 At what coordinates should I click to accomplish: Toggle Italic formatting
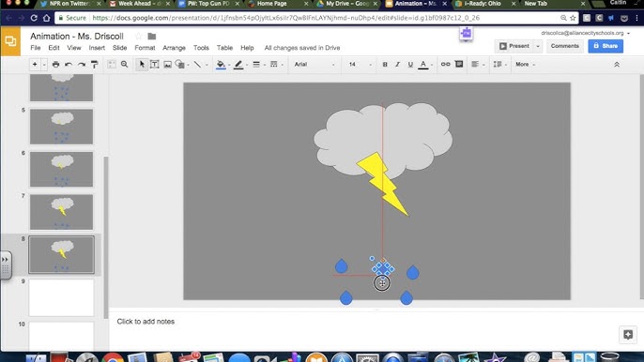[398, 65]
